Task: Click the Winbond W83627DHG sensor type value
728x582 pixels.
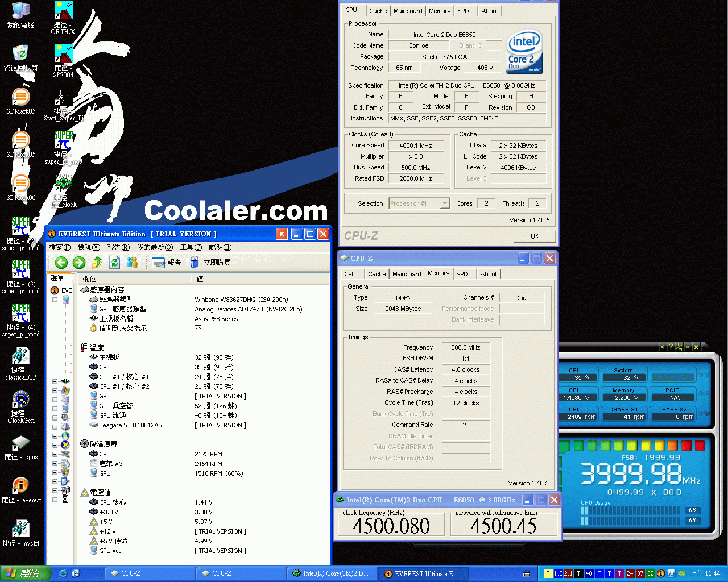Action: coord(241,300)
